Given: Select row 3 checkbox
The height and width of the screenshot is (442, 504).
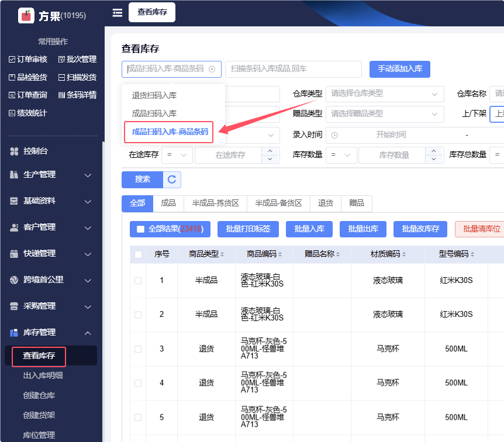Looking at the screenshot, I should click(x=138, y=349).
